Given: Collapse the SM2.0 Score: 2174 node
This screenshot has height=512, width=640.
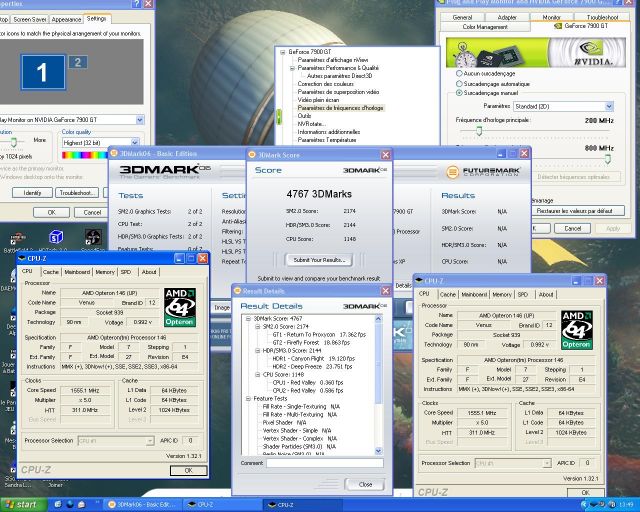Looking at the screenshot, I should (x=258, y=327).
